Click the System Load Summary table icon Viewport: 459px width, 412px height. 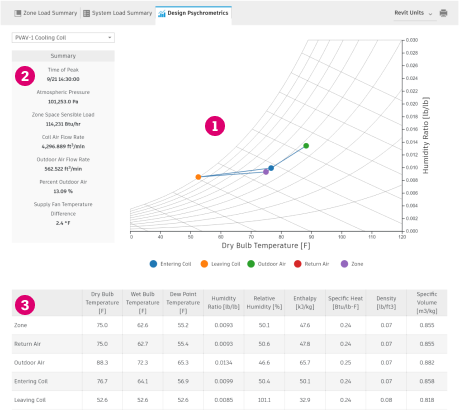(86, 13)
